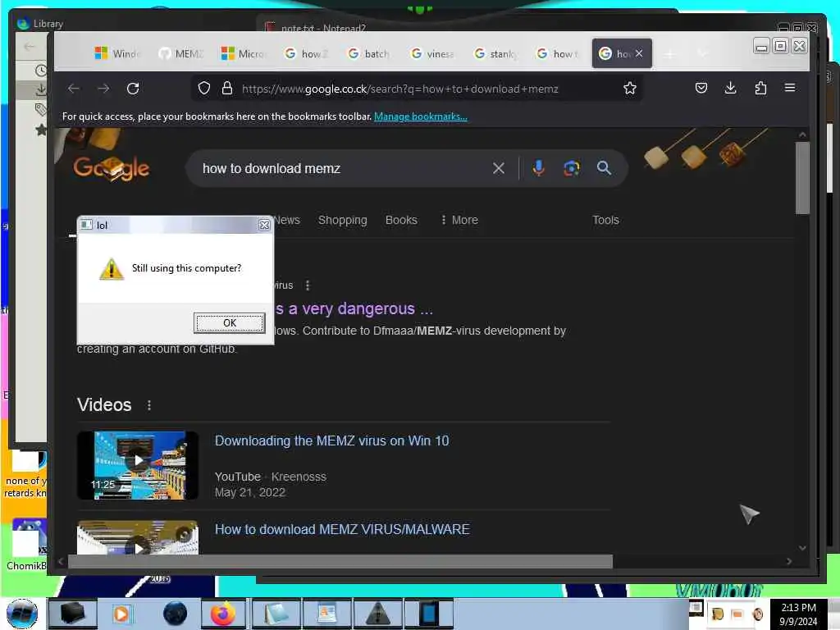Switch to the 'stank' Google tab

496,53
